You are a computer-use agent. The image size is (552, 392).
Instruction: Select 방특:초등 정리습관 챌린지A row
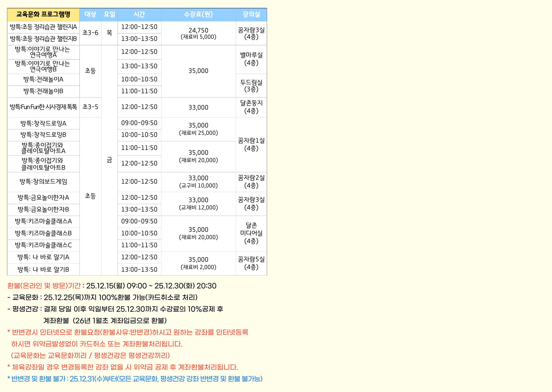click(43, 27)
